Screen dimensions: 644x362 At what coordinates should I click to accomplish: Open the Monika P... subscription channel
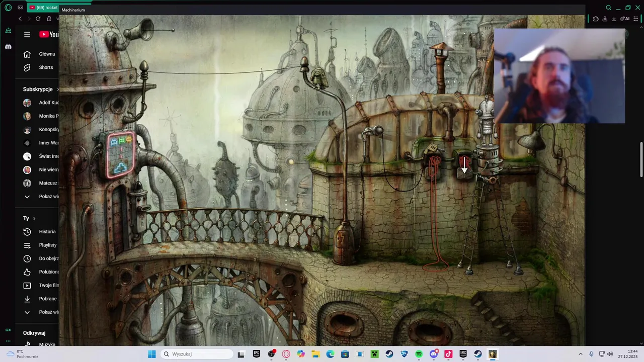(x=40, y=116)
